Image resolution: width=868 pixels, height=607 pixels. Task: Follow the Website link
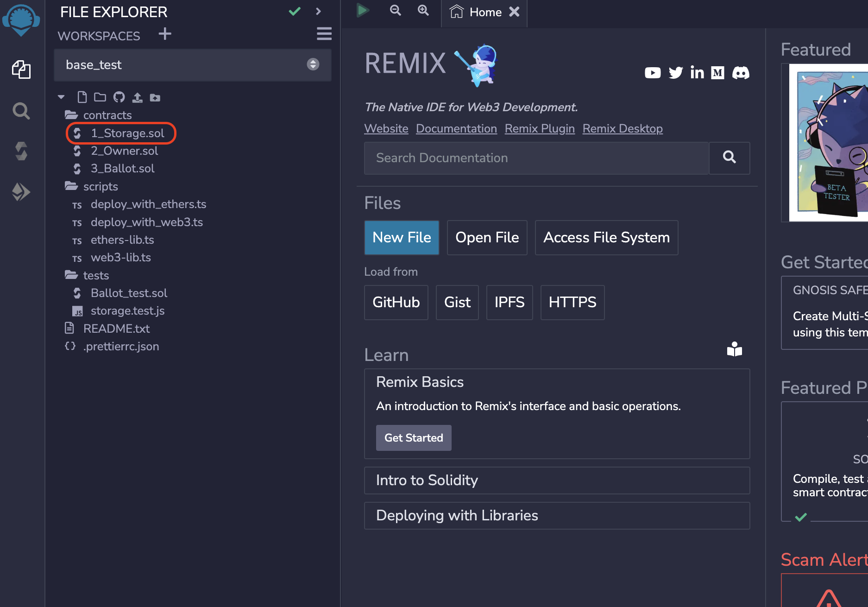point(386,129)
